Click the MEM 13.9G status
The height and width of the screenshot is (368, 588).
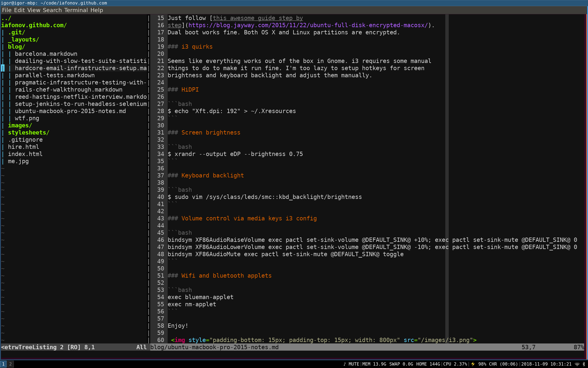(x=374, y=364)
